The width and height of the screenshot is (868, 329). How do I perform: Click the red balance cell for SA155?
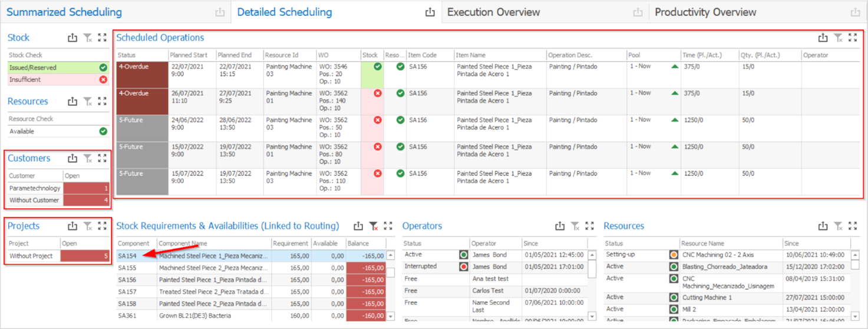[x=366, y=268]
